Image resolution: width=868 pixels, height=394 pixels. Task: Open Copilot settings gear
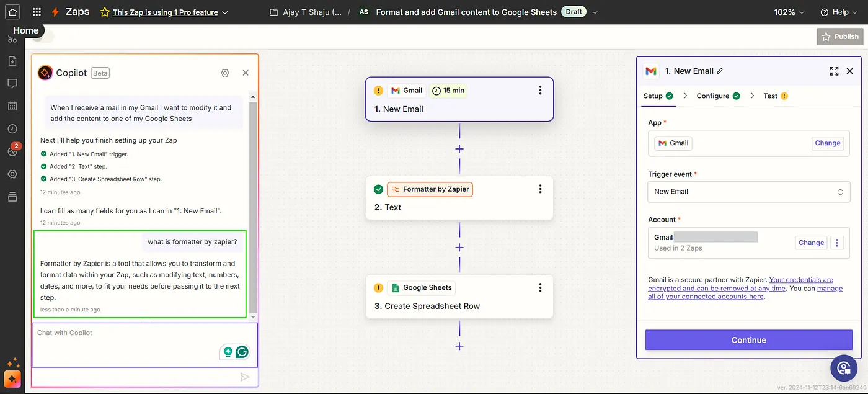tap(225, 73)
